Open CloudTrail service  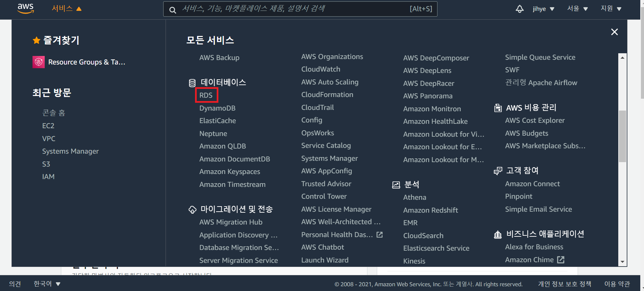point(318,108)
